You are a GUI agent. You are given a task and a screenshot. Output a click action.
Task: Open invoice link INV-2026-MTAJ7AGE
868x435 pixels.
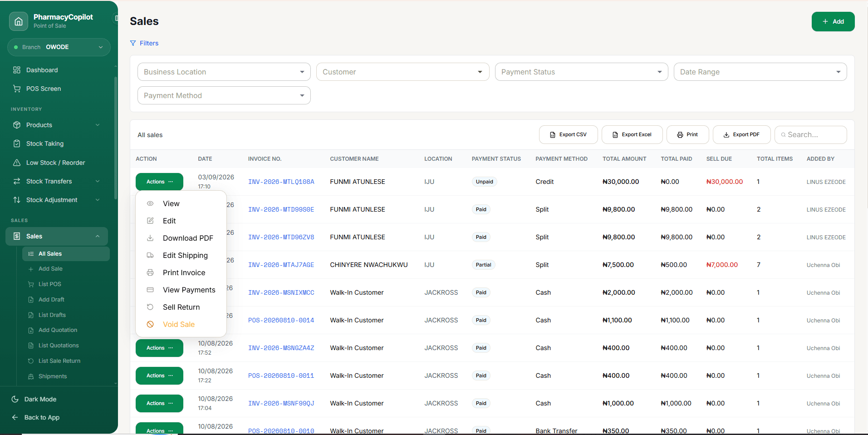pos(281,265)
